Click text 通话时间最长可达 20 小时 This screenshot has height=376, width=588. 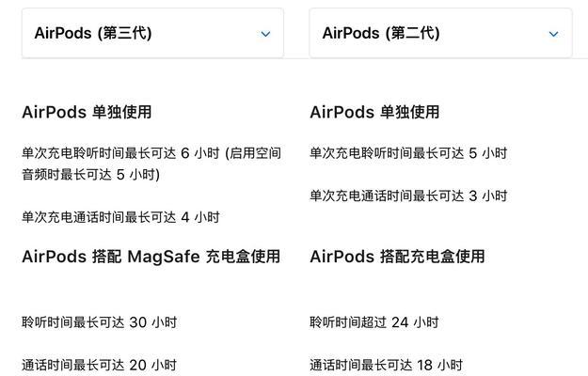(100, 365)
